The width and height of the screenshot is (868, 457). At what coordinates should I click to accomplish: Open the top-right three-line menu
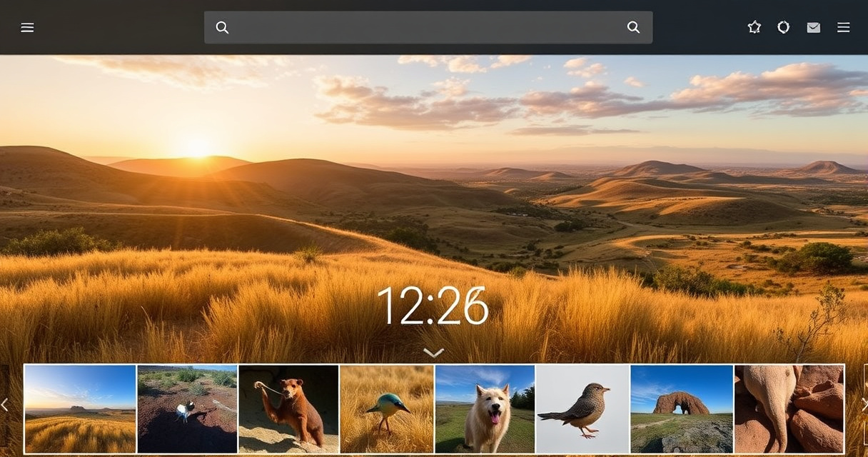(843, 28)
